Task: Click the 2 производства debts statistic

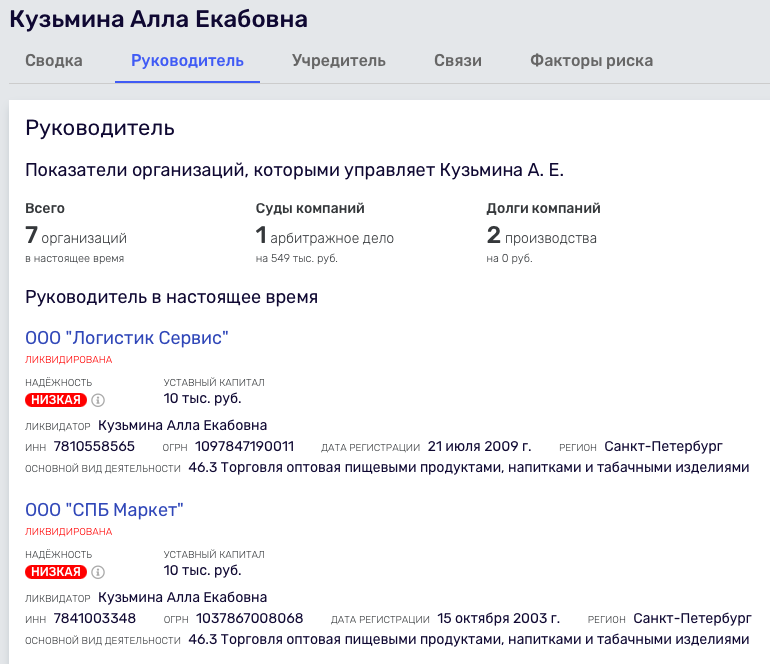Action: (x=542, y=236)
